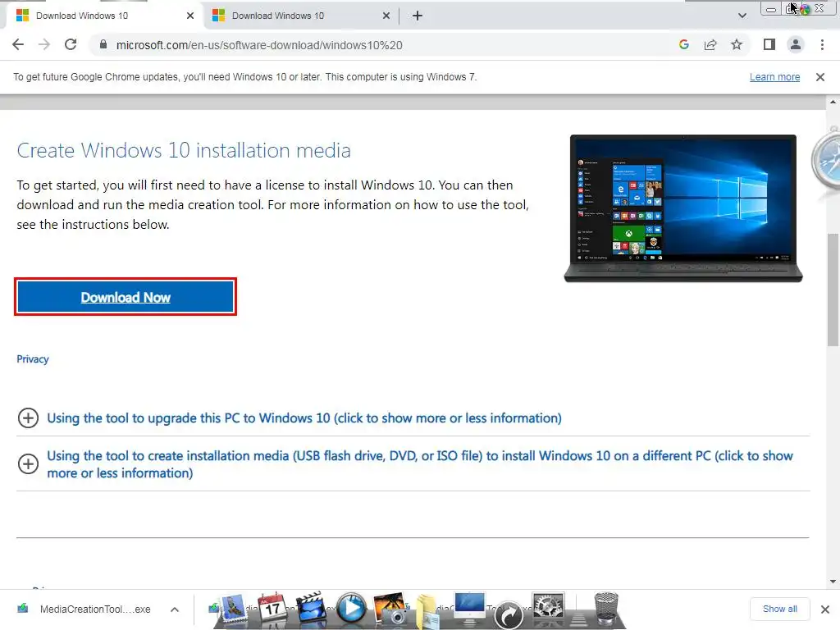Viewport: 840px width, 630px height.
Task: Select the first Download Windows 10 tab
Action: pos(104,16)
